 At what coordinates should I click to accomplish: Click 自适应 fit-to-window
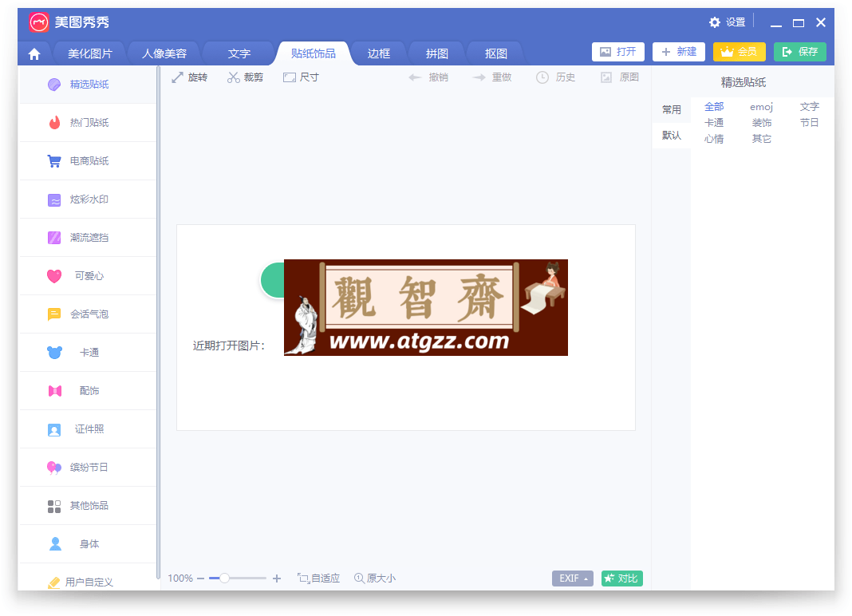pyautogui.click(x=318, y=578)
